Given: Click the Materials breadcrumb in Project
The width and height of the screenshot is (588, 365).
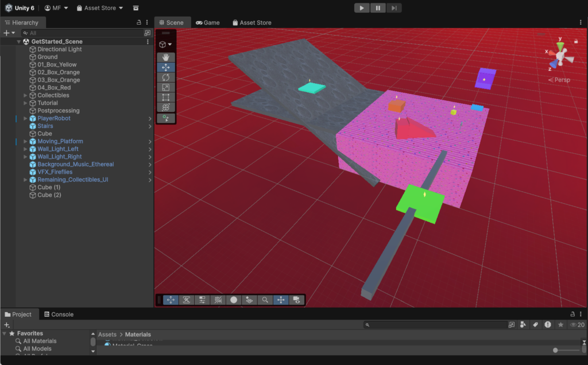Looking at the screenshot, I should click(138, 335).
